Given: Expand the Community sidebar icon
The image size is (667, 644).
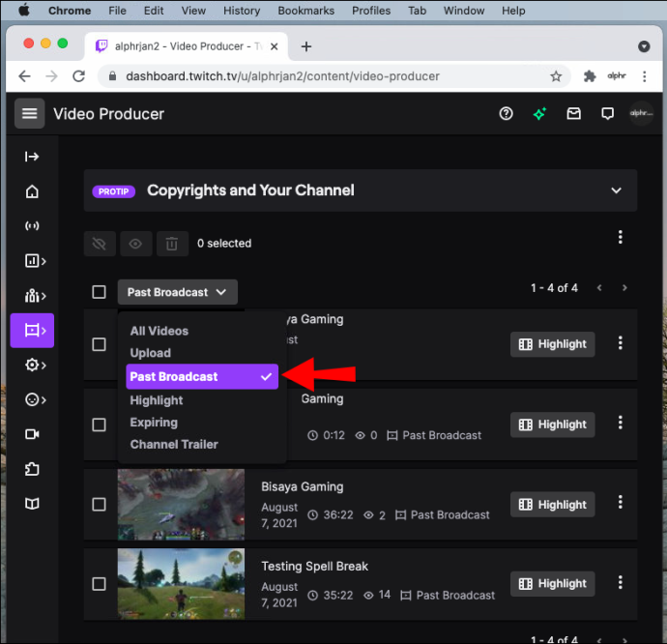Looking at the screenshot, I should tap(36, 295).
